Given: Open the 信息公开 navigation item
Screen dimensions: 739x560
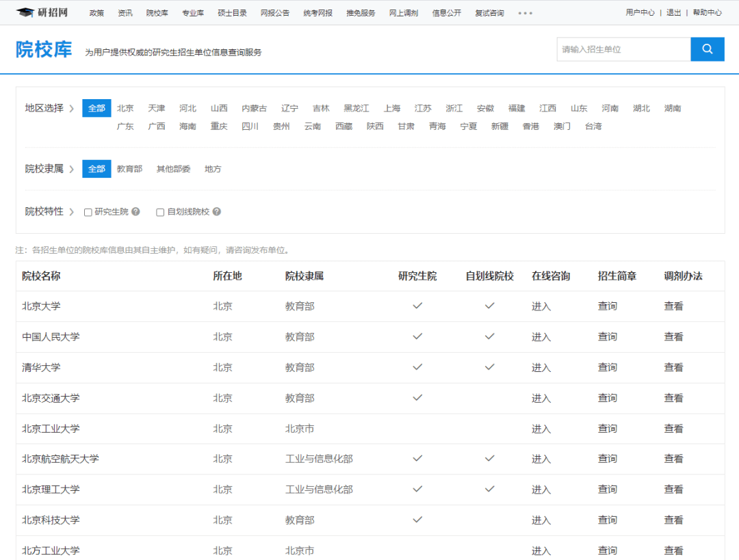Looking at the screenshot, I should (x=447, y=13).
